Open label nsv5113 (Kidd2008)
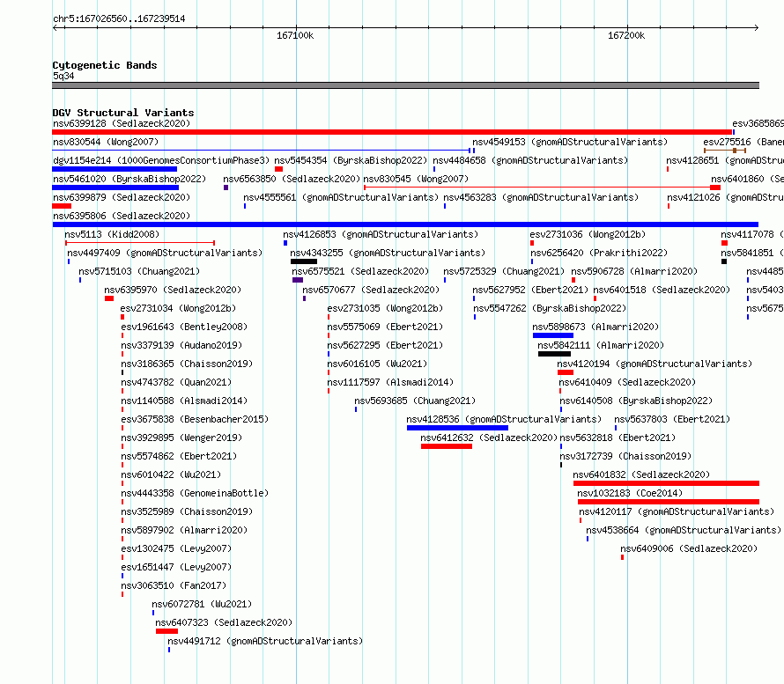This screenshot has height=684, width=784. click(112, 234)
